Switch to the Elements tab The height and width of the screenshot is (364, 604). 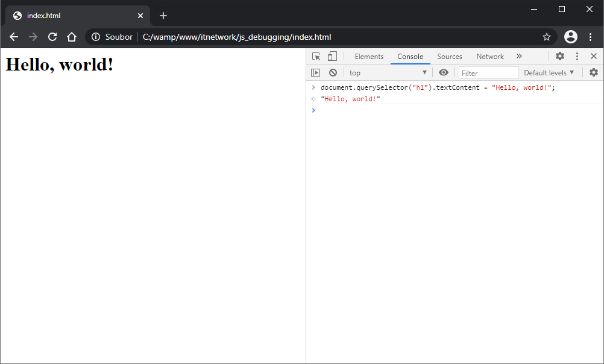[x=369, y=57]
